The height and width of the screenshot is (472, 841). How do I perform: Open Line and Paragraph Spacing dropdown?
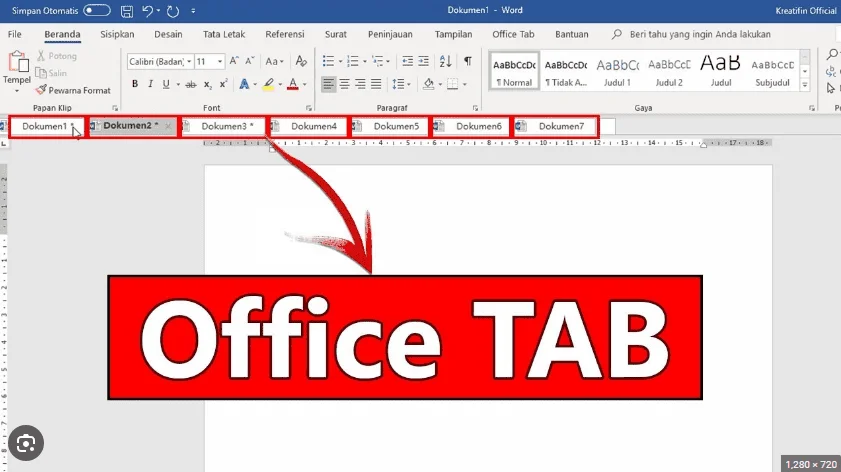[401, 84]
